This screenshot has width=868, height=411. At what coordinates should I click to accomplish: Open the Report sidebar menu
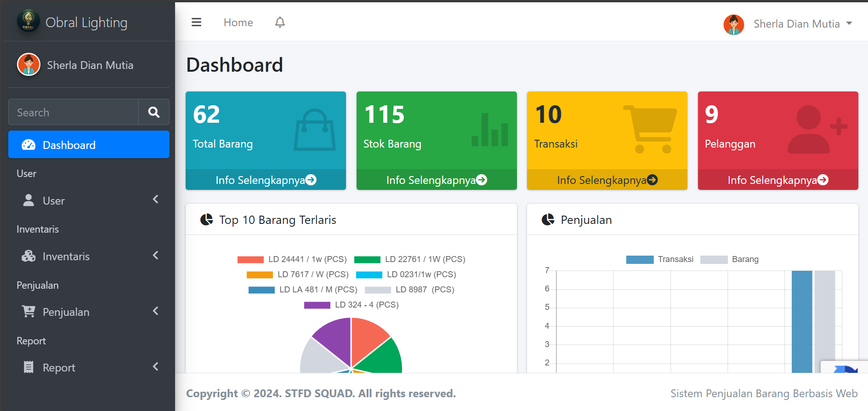click(x=89, y=367)
